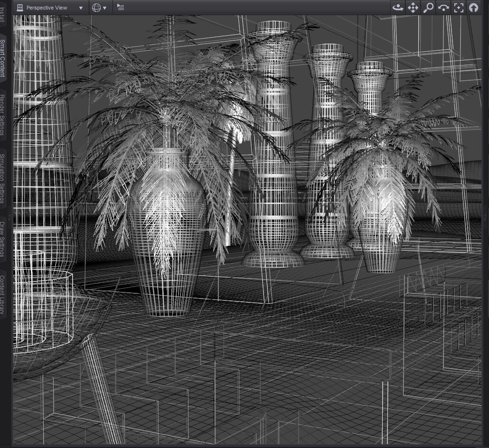The height and width of the screenshot is (448, 489).
Task: Open the Simulation Settings tab
Action: click(x=3, y=178)
